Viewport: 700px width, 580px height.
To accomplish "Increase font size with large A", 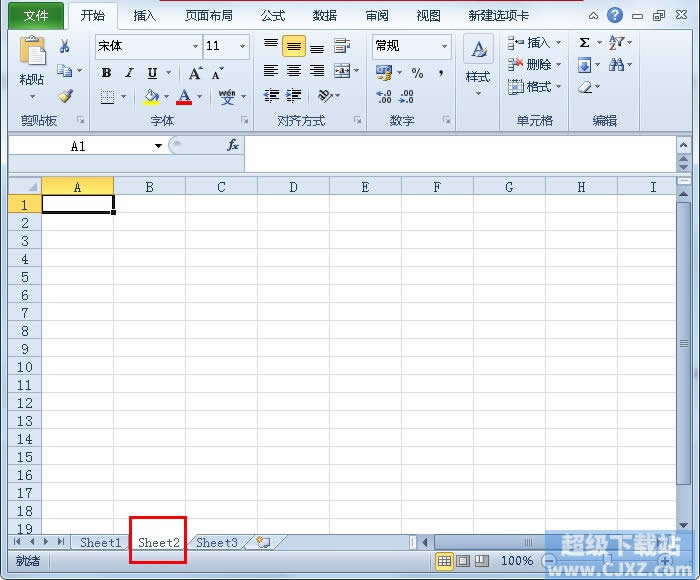I will click(195, 73).
